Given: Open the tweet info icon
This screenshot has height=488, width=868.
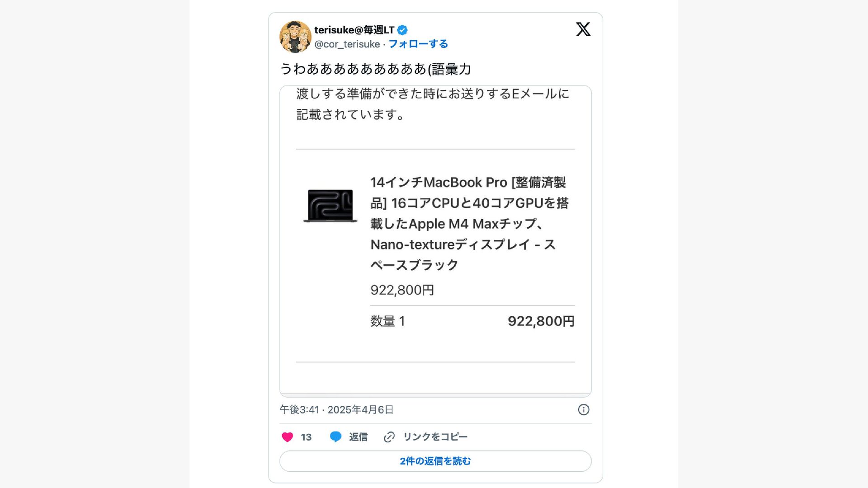Looking at the screenshot, I should tap(584, 410).
